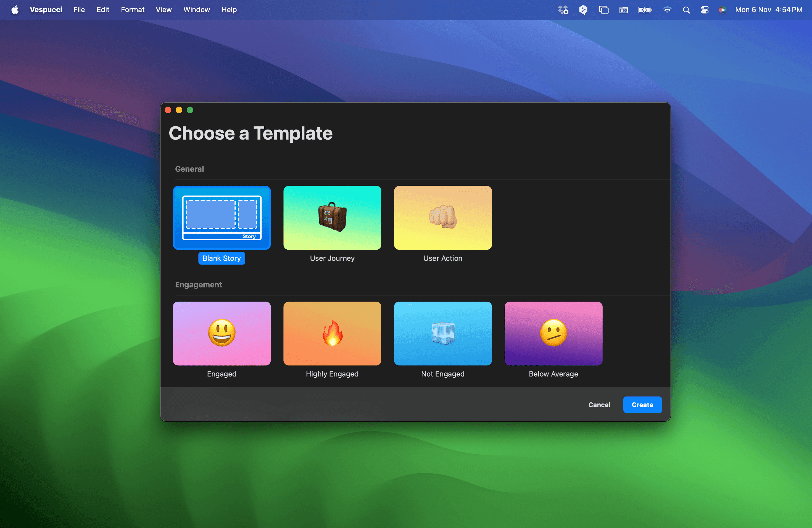Expand the Engagement template section
This screenshot has width=812, height=528.
coord(198,285)
